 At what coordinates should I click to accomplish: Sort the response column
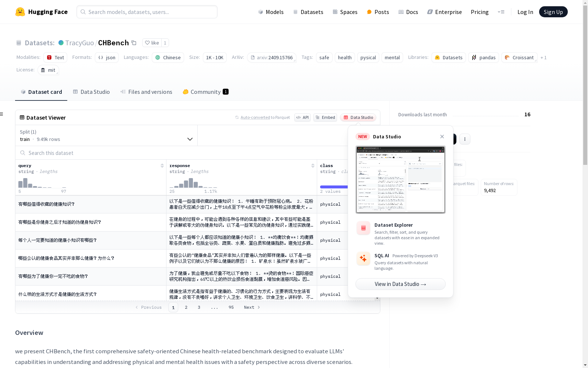click(313, 166)
